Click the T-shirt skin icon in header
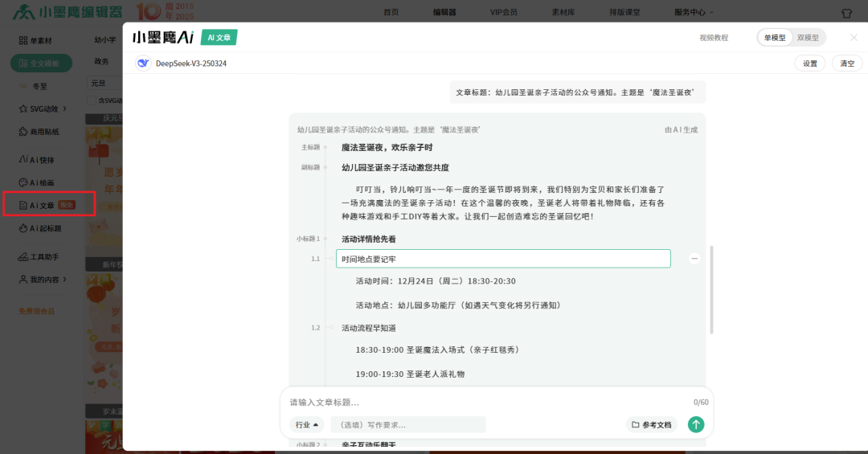 846,13
